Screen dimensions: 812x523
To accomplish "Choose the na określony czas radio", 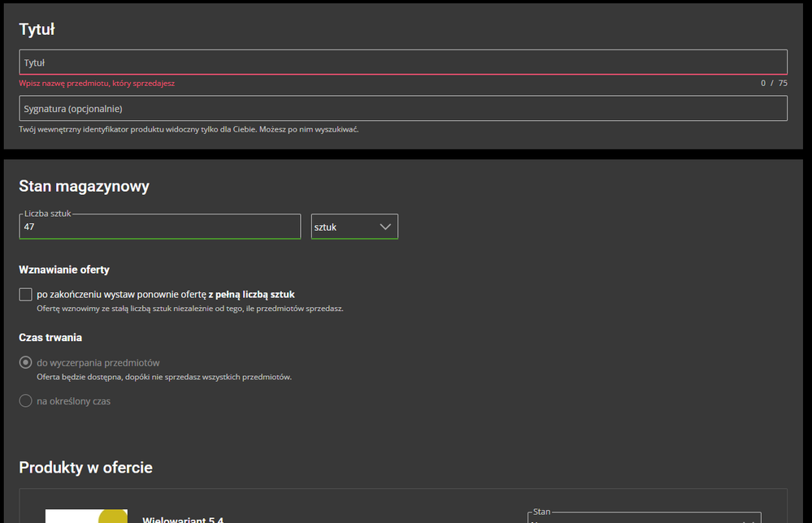I will pyautogui.click(x=26, y=401).
